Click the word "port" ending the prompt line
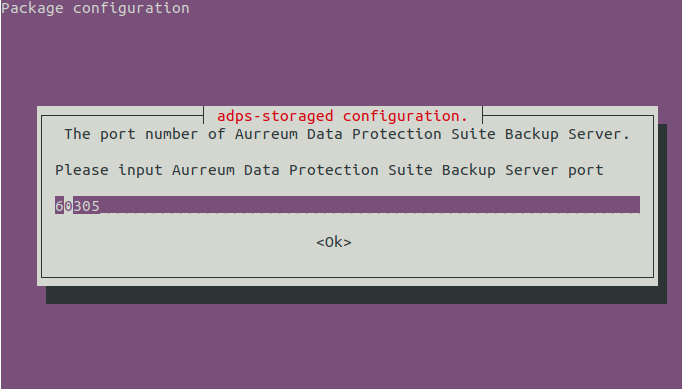 (585, 171)
